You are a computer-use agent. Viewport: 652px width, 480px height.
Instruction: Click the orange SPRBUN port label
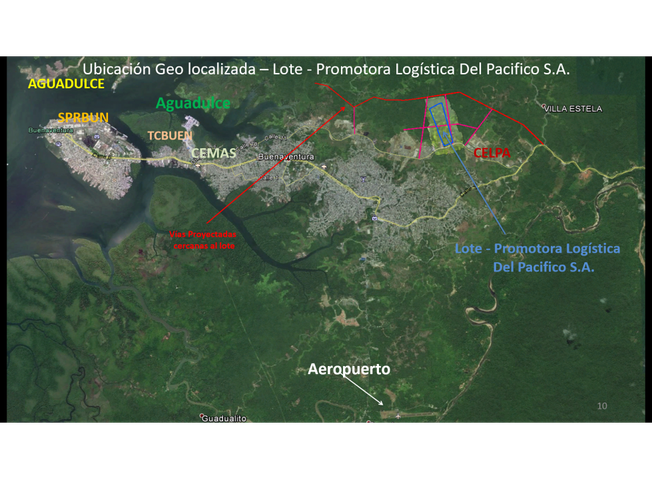tap(83, 118)
